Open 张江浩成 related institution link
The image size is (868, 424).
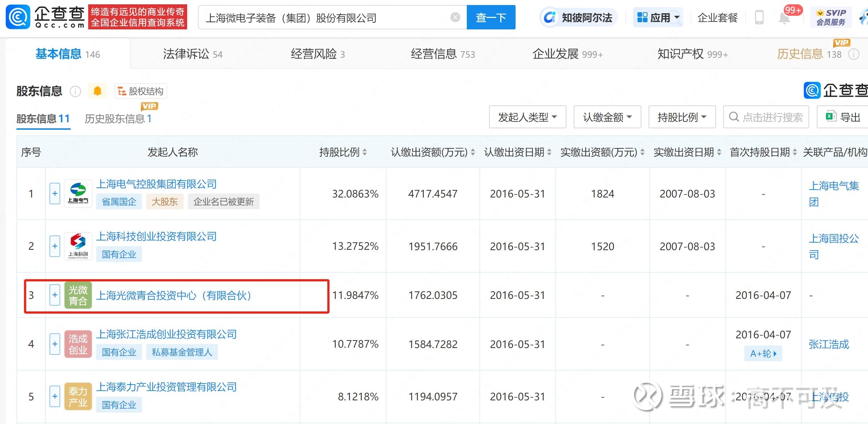tap(829, 344)
